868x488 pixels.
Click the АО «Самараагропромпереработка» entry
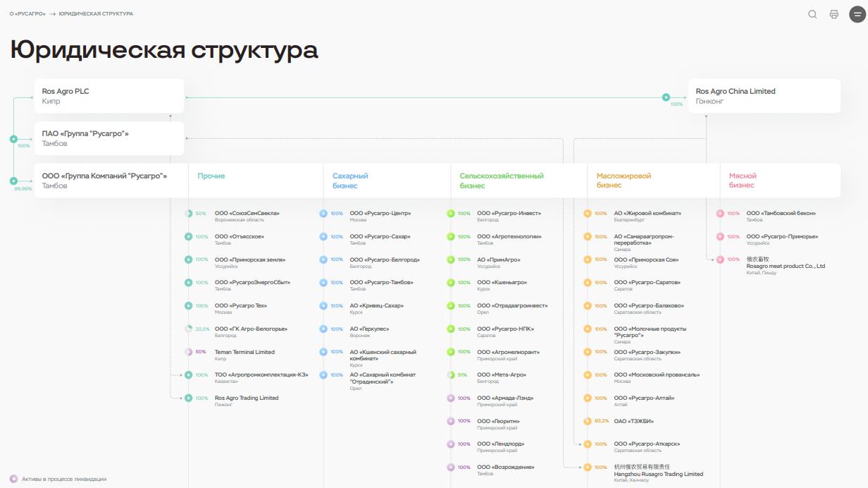pos(644,243)
